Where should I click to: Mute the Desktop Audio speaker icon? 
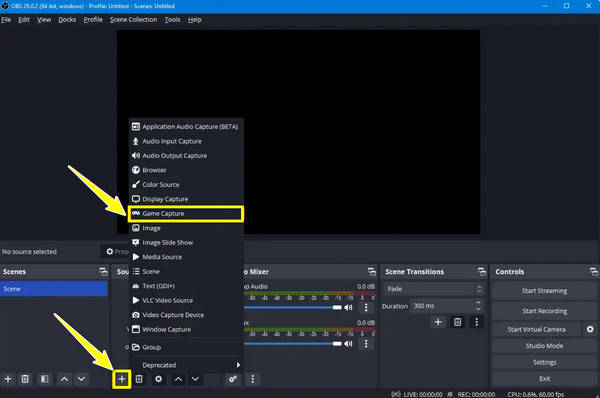(x=348, y=307)
